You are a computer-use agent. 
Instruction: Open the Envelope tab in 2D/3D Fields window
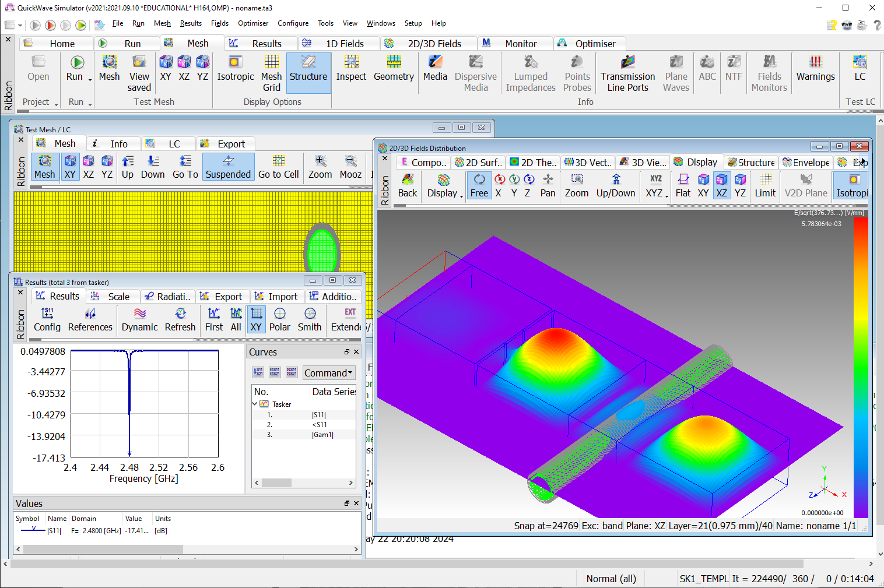click(806, 163)
